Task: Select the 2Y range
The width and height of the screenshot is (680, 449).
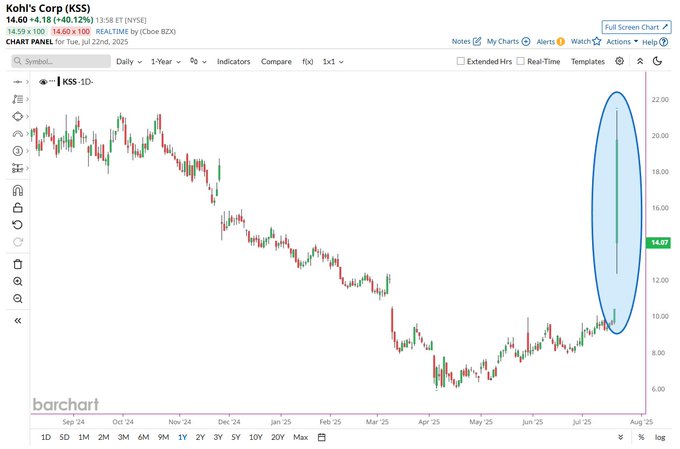Action: [x=200, y=437]
